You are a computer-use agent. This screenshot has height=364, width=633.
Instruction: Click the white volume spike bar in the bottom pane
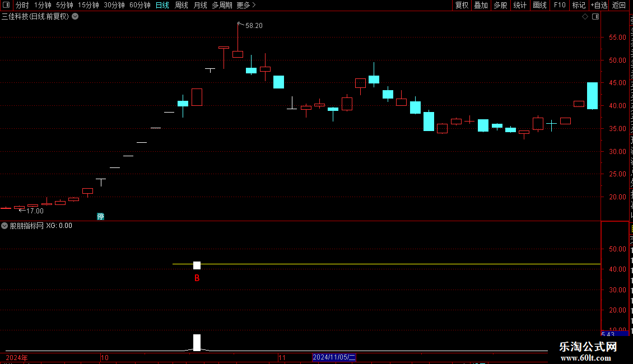[197, 342]
